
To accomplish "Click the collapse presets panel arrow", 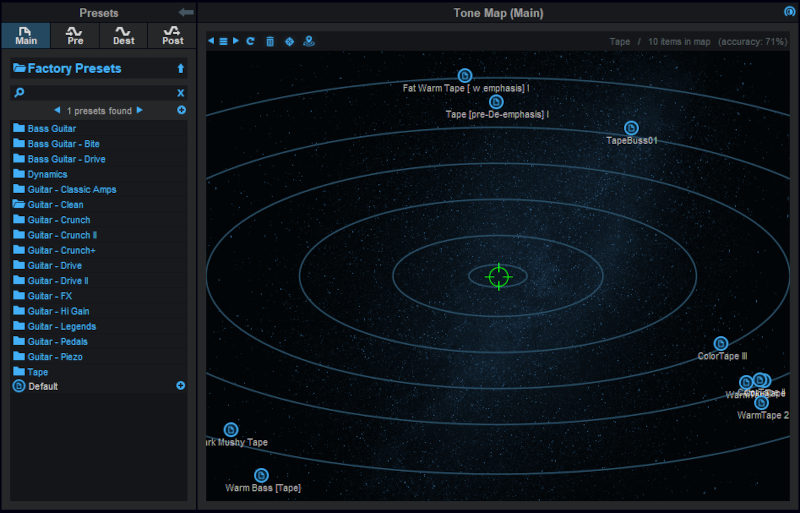I will pyautogui.click(x=186, y=12).
